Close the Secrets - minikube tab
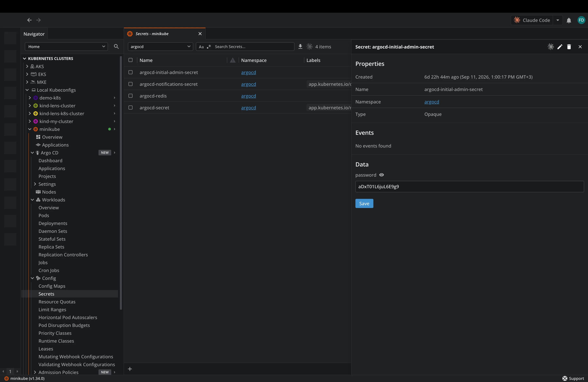This screenshot has width=588, height=382. click(x=200, y=34)
